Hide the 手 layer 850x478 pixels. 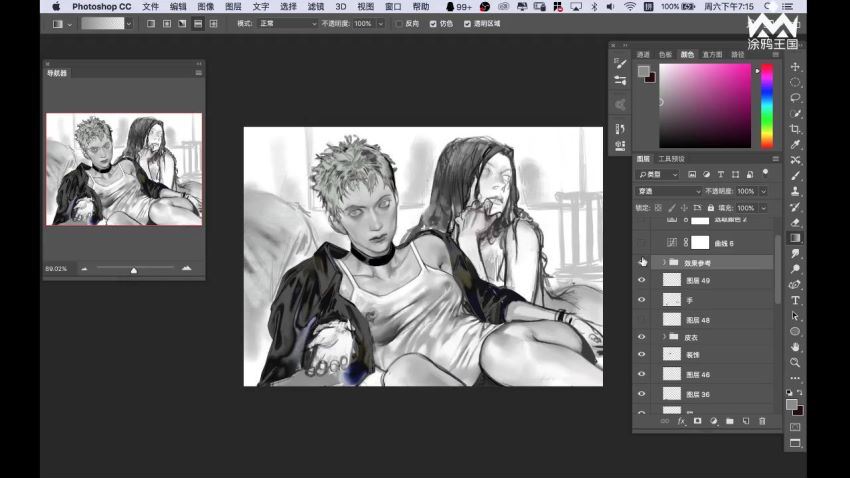pyautogui.click(x=642, y=300)
